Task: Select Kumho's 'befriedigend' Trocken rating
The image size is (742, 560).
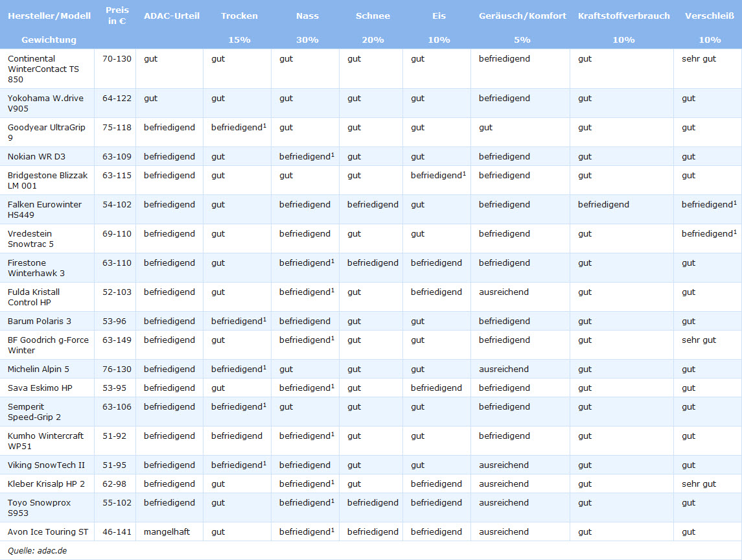Action: 237,436
